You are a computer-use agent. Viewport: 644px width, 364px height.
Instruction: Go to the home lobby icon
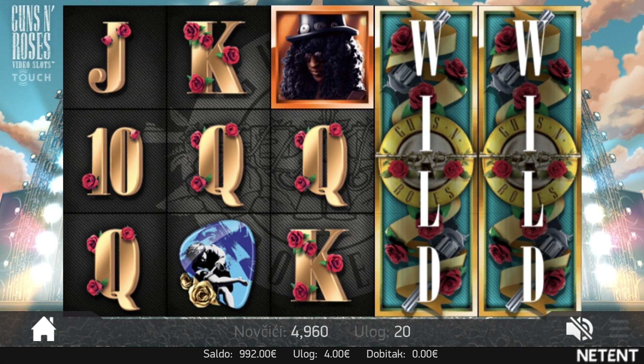tap(44, 329)
